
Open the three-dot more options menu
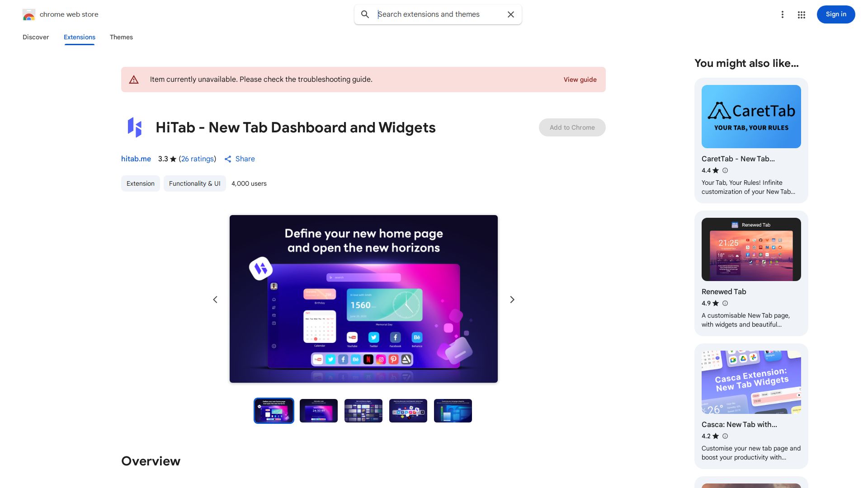783,14
